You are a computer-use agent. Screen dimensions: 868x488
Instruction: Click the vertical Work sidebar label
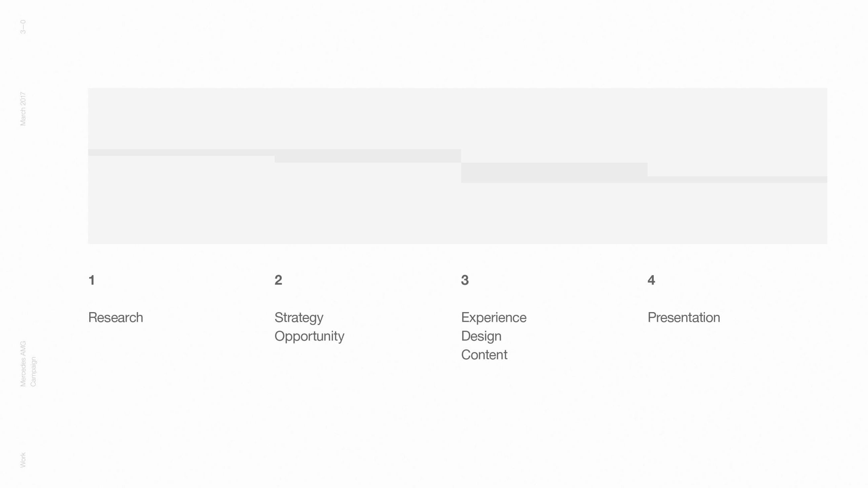pos(23,460)
